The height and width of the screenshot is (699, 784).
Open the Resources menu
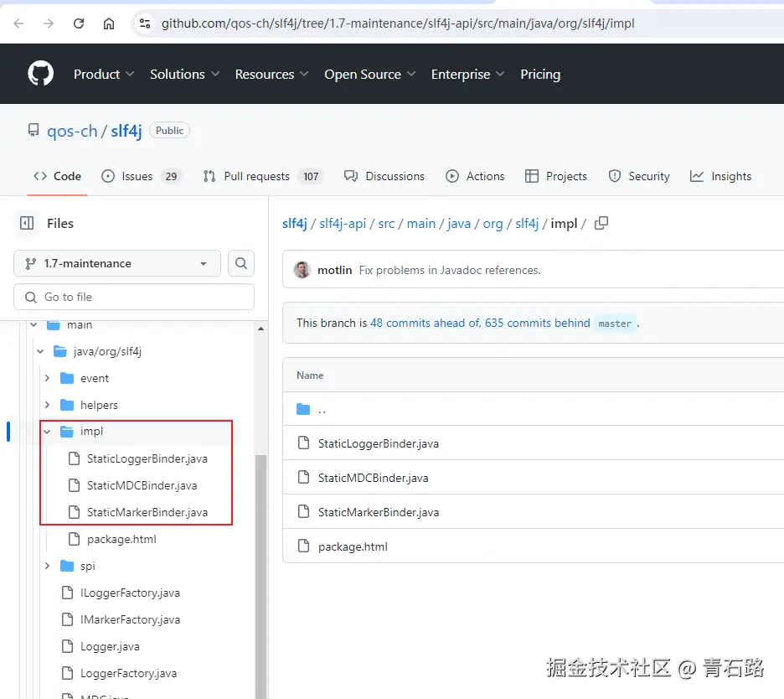pyautogui.click(x=271, y=74)
